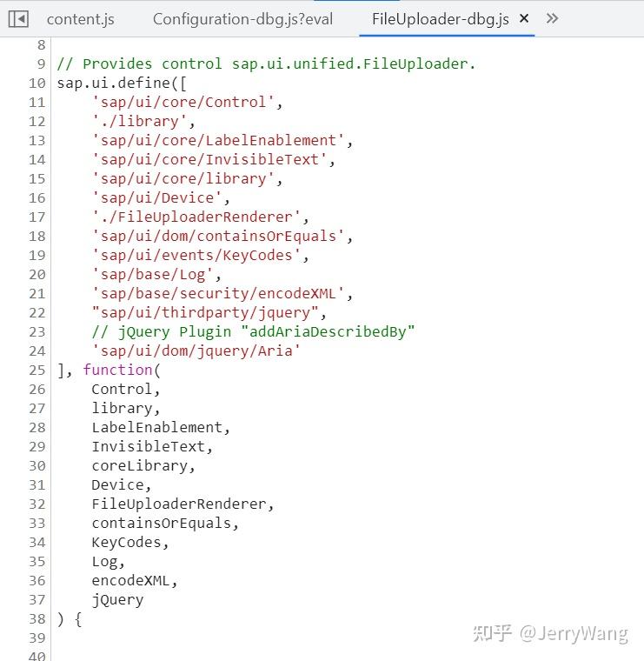Click the 'sap/ui/core/InvisibleText' string
Viewport: 644px width, 661px height.
click(209, 160)
